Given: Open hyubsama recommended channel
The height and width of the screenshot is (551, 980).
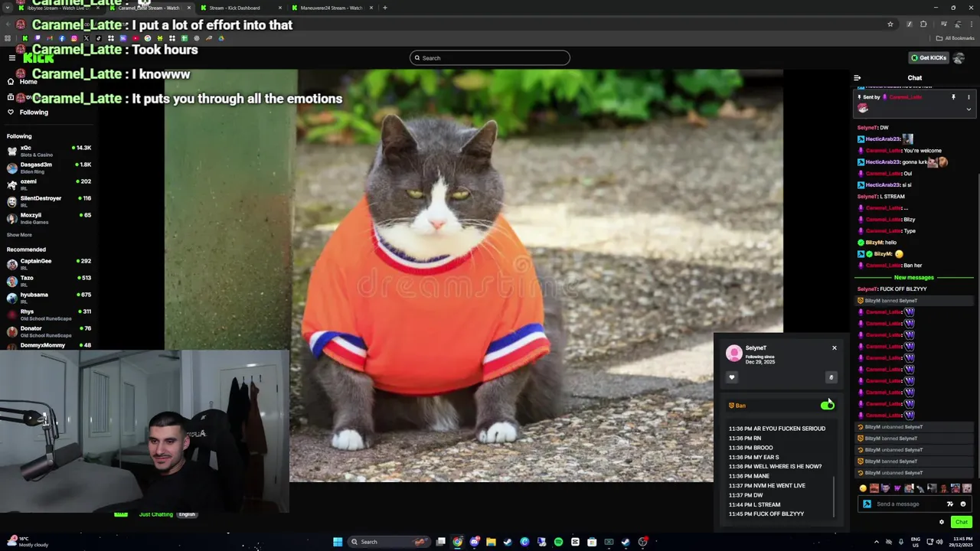Looking at the screenshot, I should point(49,298).
